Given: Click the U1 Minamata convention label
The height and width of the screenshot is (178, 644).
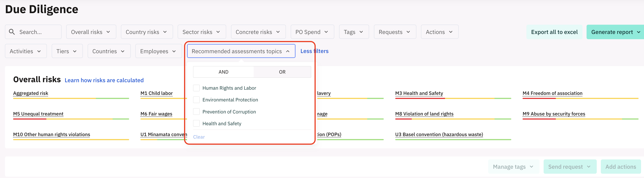Looking at the screenshot, I should [x=163, y=135].
